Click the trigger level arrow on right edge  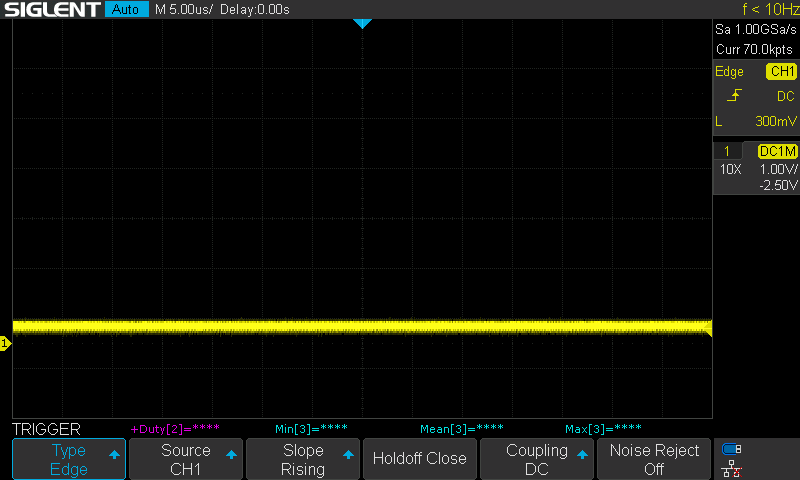click(708, 328)
